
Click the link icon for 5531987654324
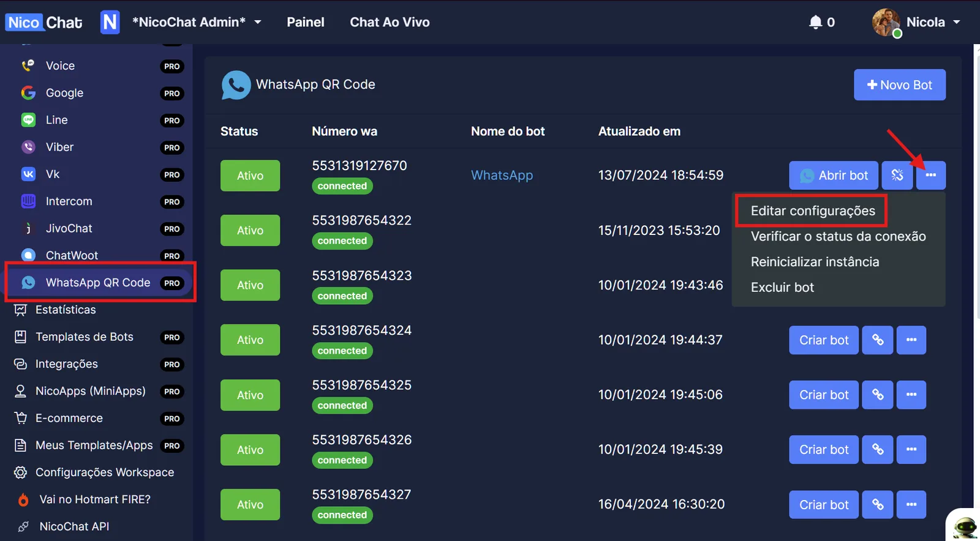pos(878,340)
